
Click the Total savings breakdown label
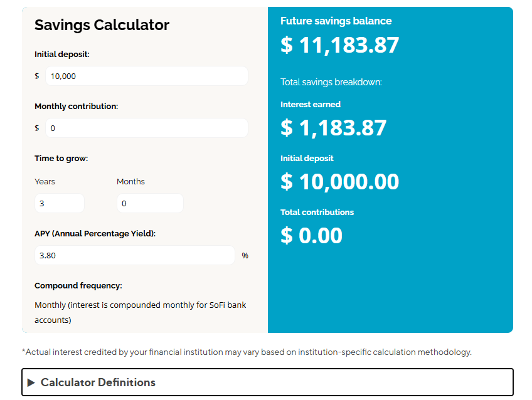click(x=331, y=82)
